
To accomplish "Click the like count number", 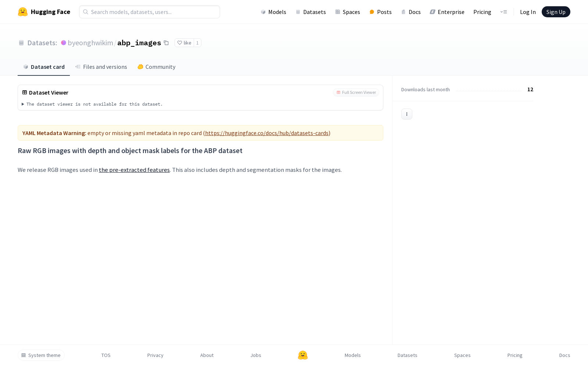I will tap(197, 43).
